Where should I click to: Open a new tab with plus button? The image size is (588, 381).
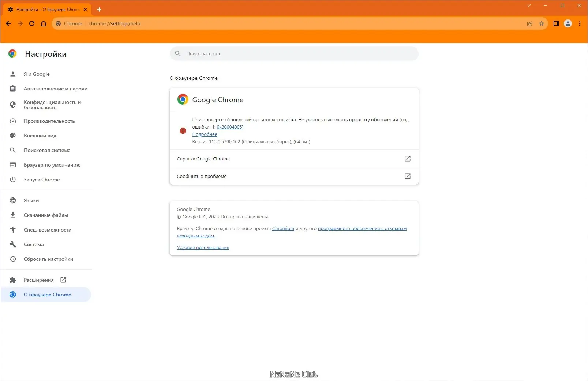coord(99,10)
